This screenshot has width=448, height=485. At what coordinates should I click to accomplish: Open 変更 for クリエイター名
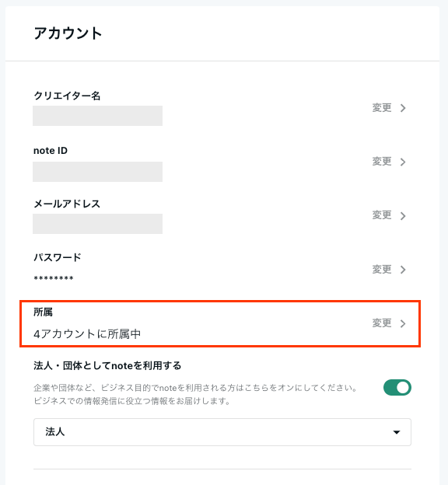click(382, 107)
